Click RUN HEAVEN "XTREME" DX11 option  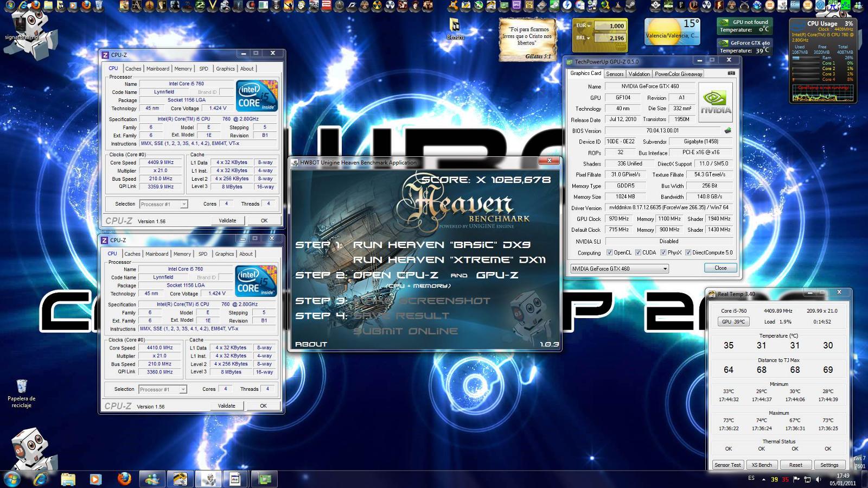pos(449,260)
